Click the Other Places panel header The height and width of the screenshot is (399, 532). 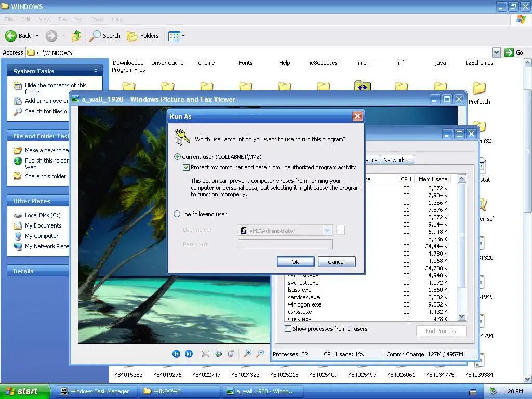click(x=38, y=201)
